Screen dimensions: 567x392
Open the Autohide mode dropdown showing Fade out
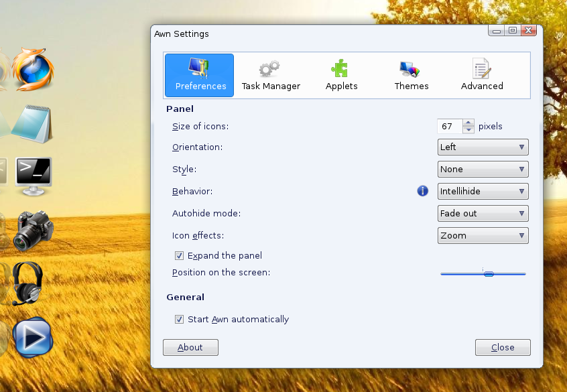(483, 213)
